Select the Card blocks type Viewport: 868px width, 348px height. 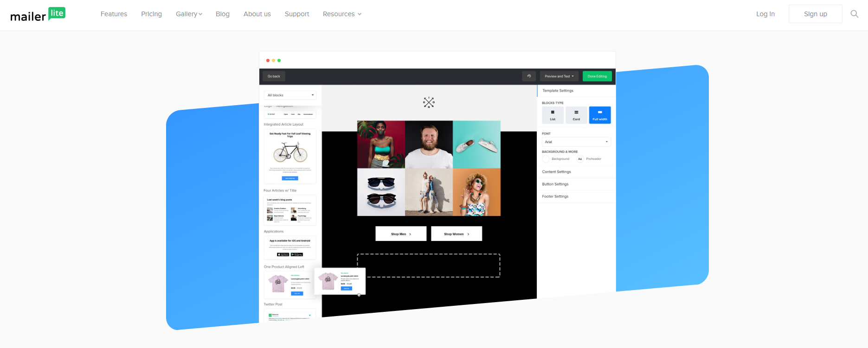[576, 115]
